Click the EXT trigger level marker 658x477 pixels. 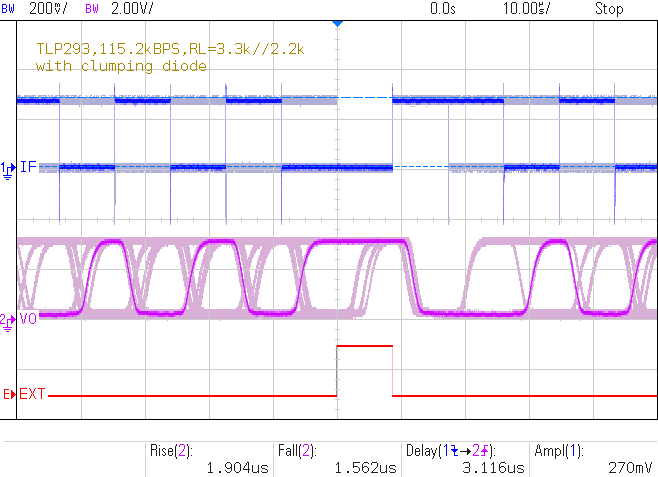click(x=10, y=394)
